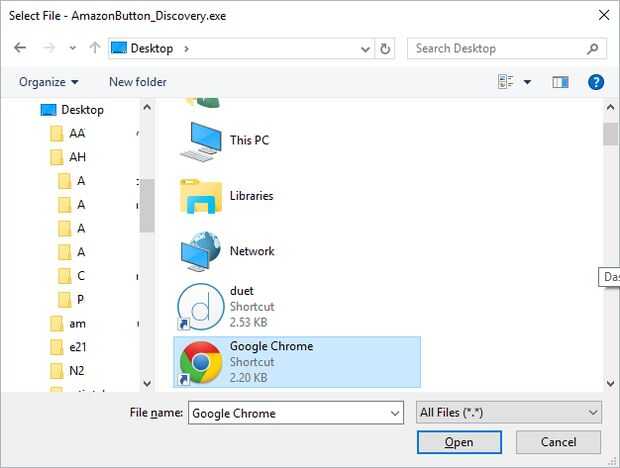The width and height of the screenshot is (620, 468).
Task: Expand the Desktop breadcrumb chevron
Action: coord(186,49)
